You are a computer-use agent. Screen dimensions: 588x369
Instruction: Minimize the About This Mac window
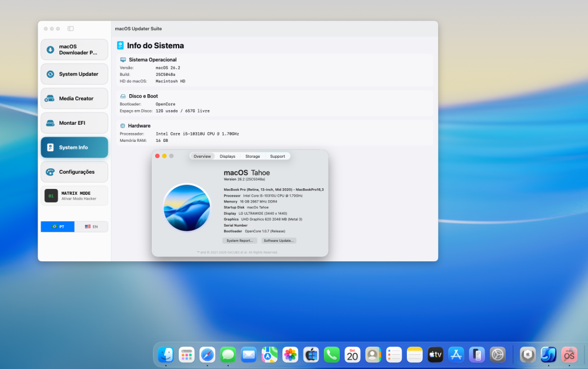(x=164, y=156)
